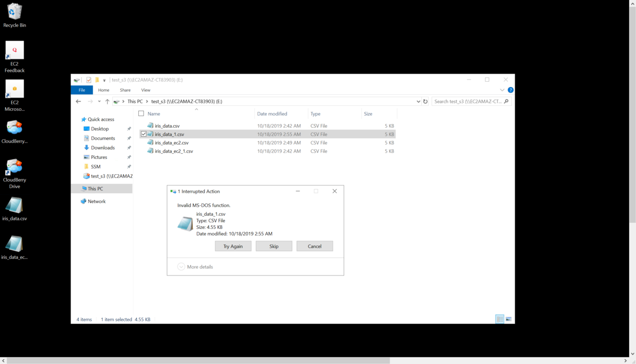Open the EC2 Feedback desktop shortcut
Viewport: 636px width, 364px height.
[x=14, y=57]
